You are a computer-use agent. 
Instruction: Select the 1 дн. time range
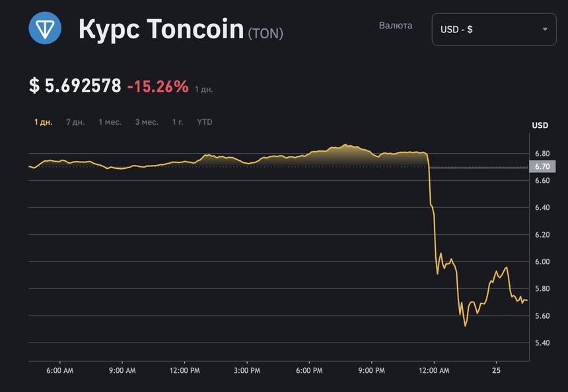tap(44, 122)
